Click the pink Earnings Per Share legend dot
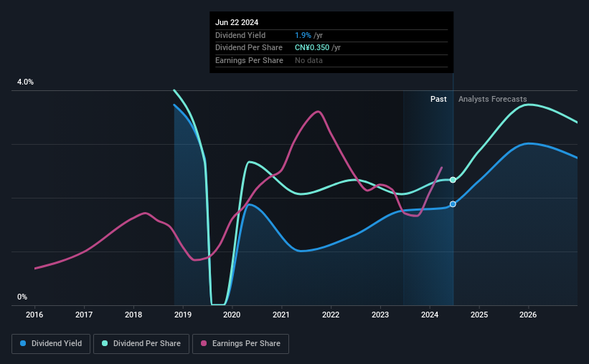 pos(204,343)
